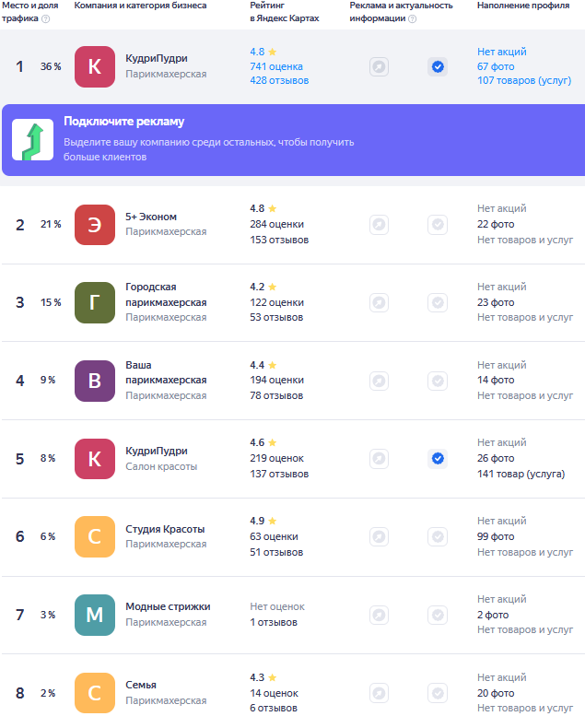The height and width of the screenshot is (728, 585).
Task: Click the red "Э" avatar of 5+ Эконом
Action: (x=95, y=224)
